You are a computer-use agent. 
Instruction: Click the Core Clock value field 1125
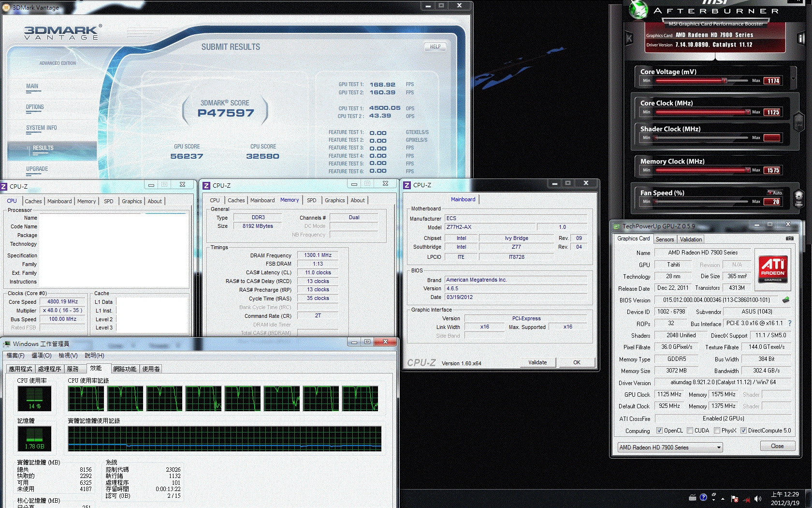click(772, 112)
